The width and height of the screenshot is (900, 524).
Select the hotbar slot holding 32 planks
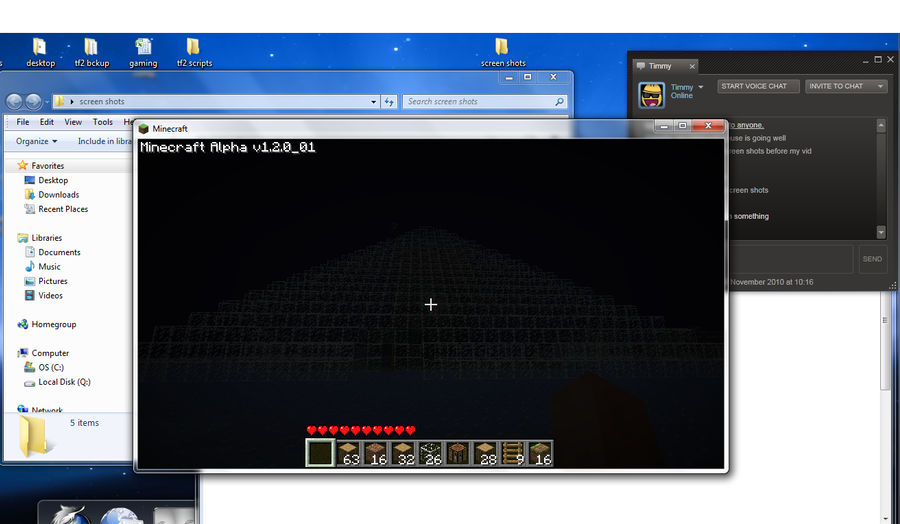tap(403, 453)
